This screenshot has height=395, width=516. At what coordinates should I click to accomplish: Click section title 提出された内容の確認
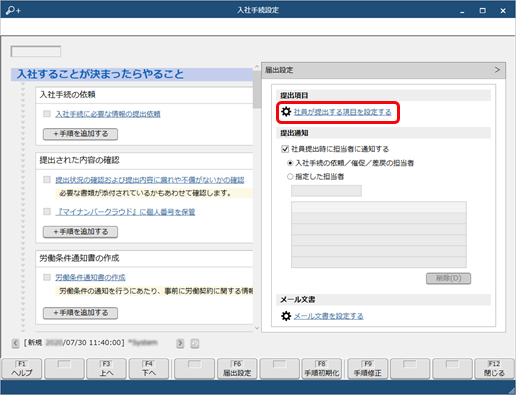(79, 160)
